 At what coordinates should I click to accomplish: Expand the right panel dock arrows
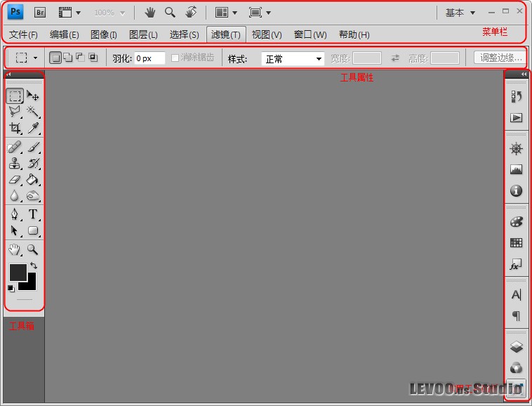pyautogui.click(x=524, y=74)
